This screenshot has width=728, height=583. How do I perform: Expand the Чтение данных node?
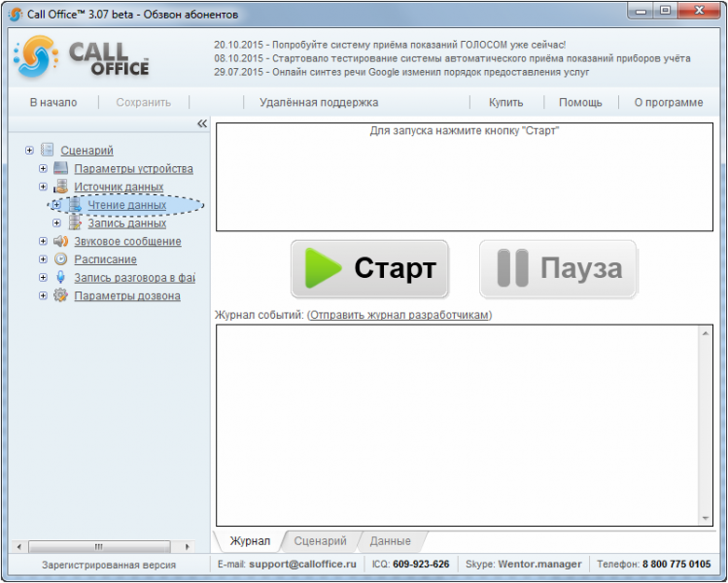(x=56, y=205)
